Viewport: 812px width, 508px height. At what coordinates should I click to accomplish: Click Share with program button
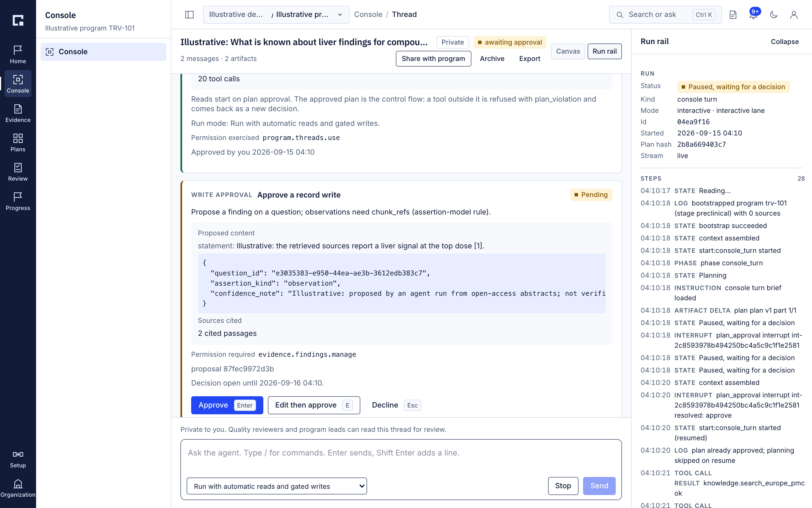click(x=433, y=58)
